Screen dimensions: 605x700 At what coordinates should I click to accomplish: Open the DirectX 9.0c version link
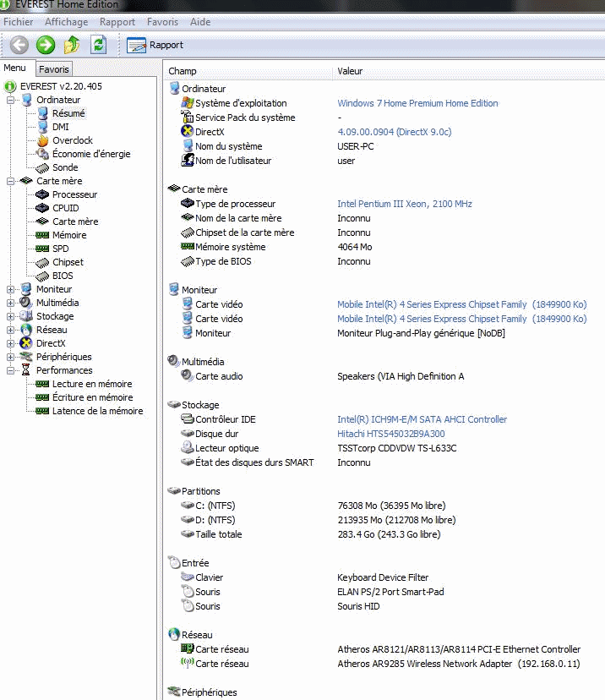[x=395, y=132]
